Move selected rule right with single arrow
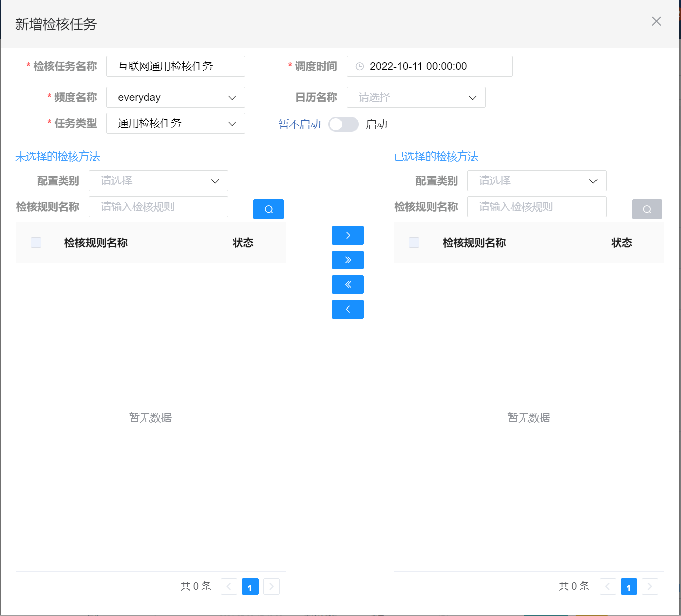Screen dimensions: 681x616 [x=348, y=235]
